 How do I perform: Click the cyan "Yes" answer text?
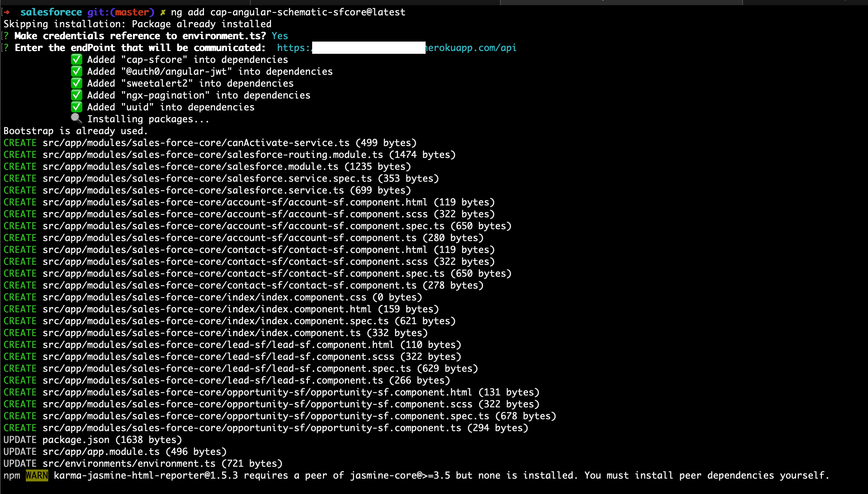[280, 36]
